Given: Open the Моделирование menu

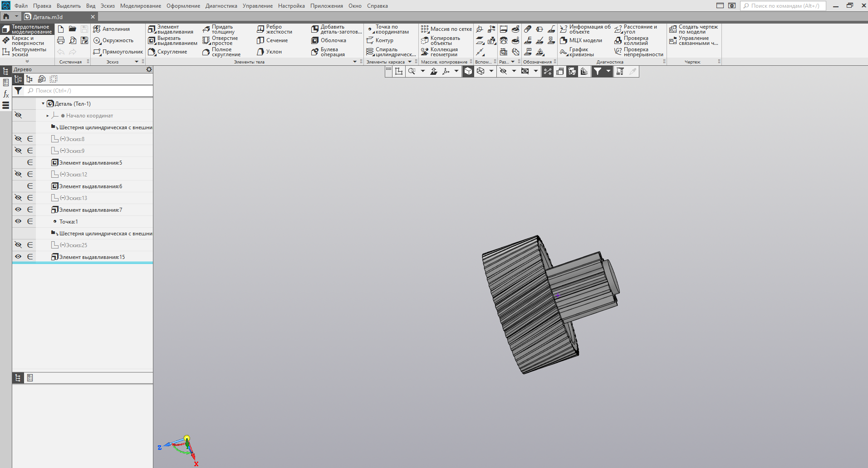Looking at the screenshot, I should [140, 6].
